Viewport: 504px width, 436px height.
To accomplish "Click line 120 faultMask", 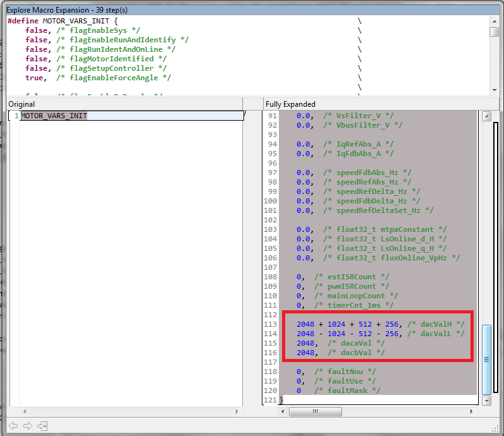I will point(338,391).
